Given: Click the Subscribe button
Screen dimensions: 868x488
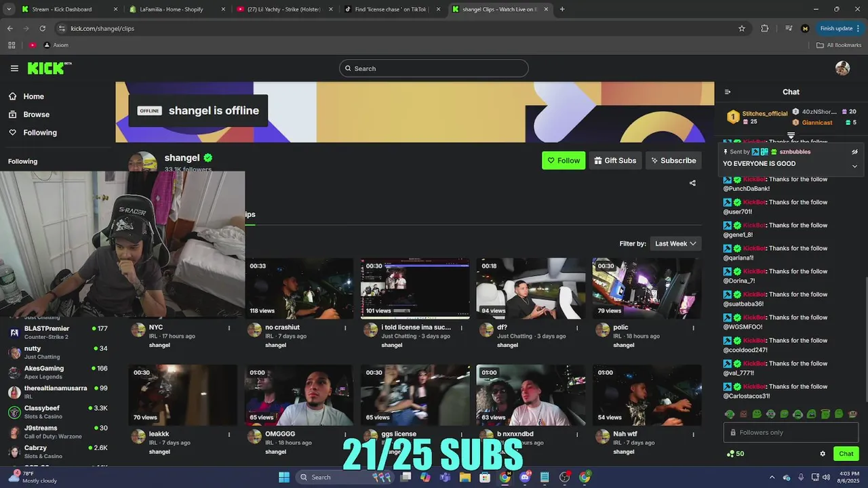Looking at the screenshot, I should point(673,161).
